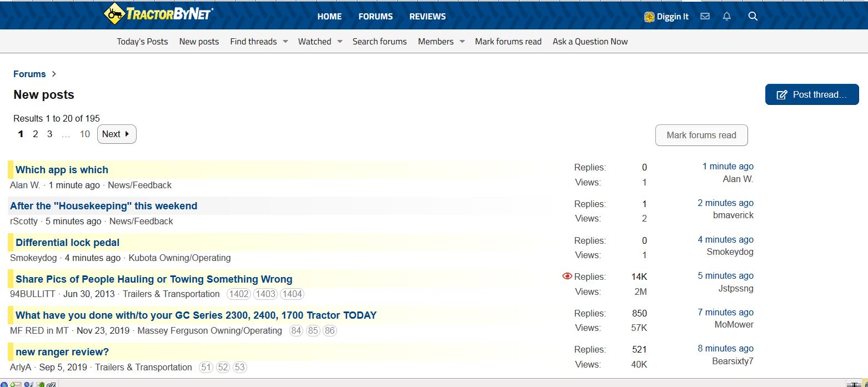This screenshot has width=868, height=387.
Task: Go to the Next results page
Action: [116, 134]
